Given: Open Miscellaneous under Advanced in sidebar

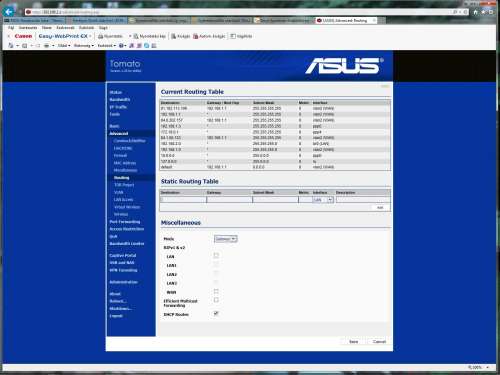Looking at the screenshot, I should [125, 170].
